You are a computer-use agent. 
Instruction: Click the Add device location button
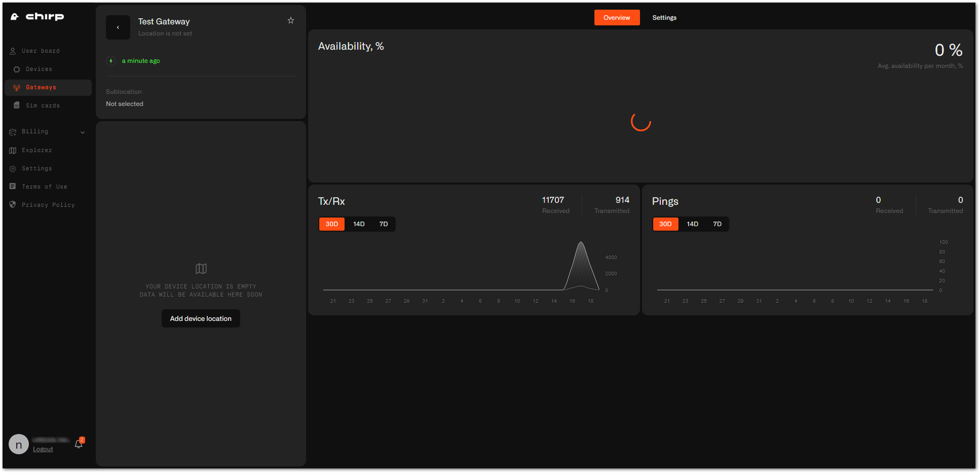tap(201, 319)
